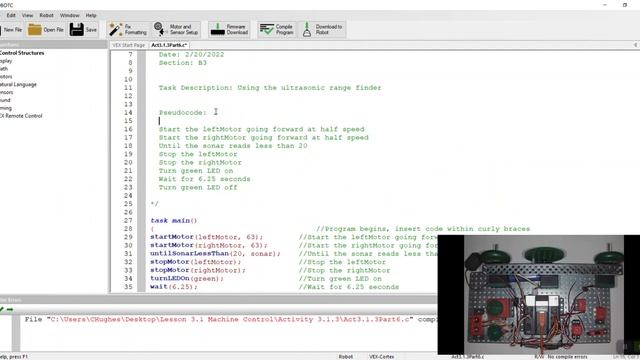Expand the Timing category in library
This screenshot has height=360, width=640.
[6, 108]
